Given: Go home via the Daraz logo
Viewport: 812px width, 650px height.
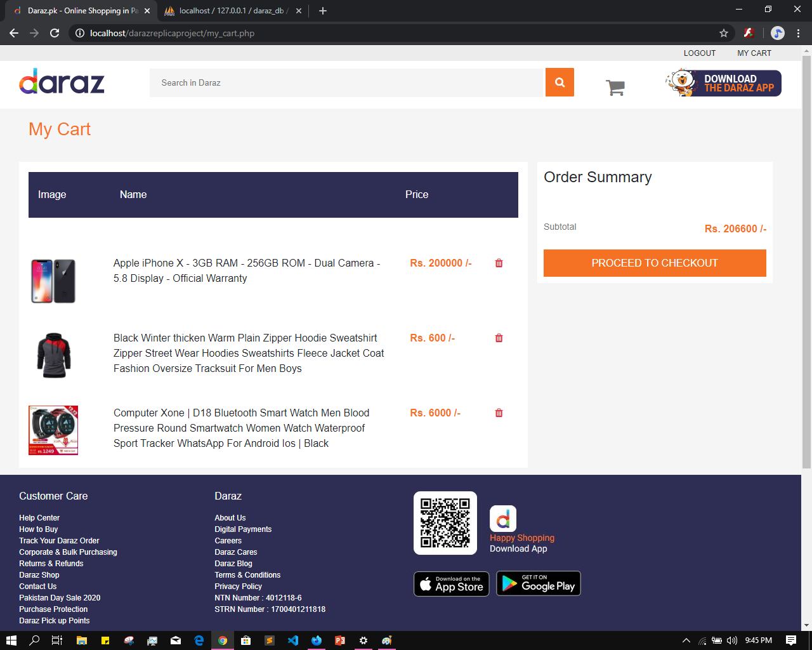Looking at the screenshot, I should tap(62, 81).
